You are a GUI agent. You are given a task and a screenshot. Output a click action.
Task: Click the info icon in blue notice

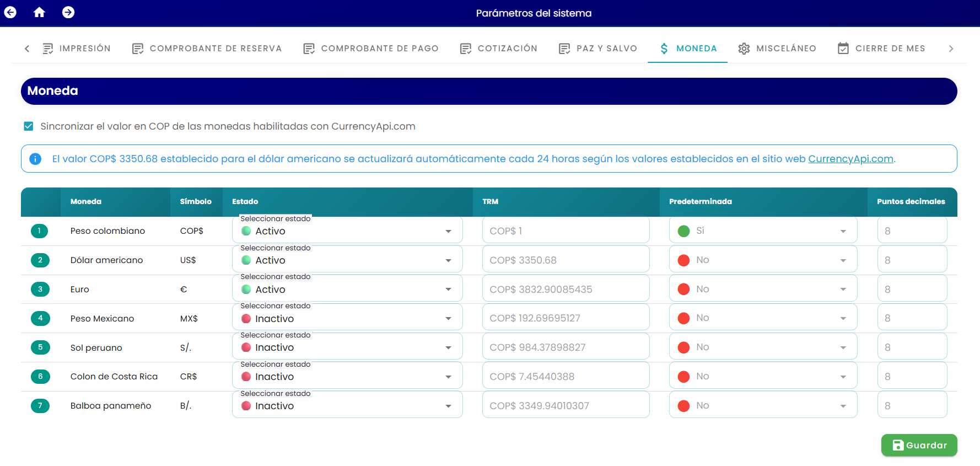pos(35,159)
